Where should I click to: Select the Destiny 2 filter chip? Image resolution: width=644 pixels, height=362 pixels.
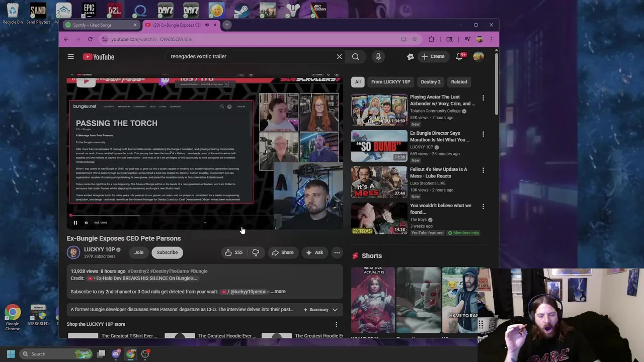431,82
